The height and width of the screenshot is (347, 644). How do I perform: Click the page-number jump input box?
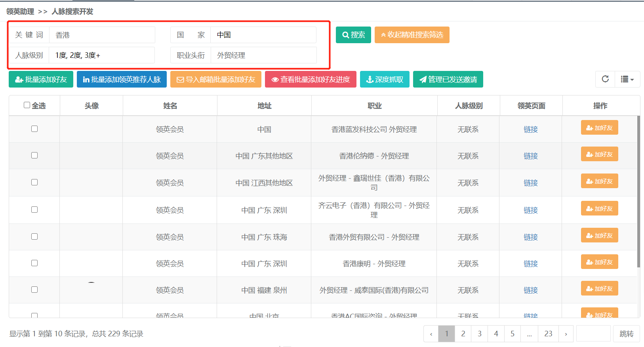593,334
